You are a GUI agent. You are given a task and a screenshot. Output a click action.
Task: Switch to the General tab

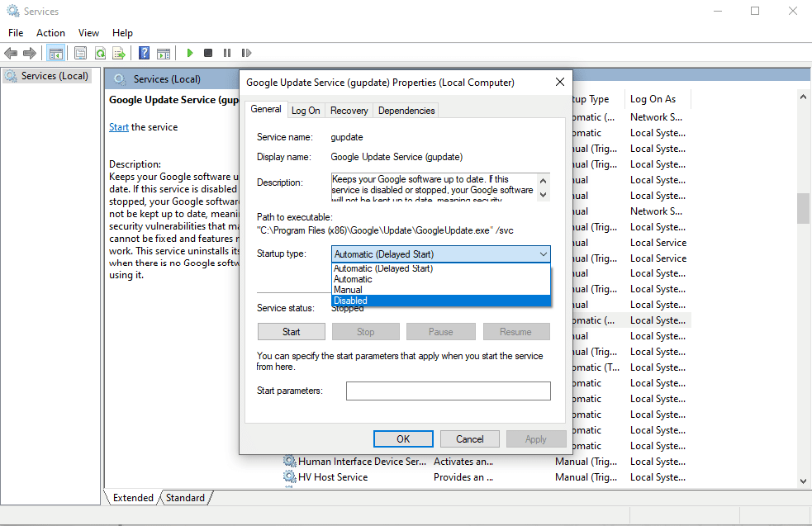tap(266, 109)
